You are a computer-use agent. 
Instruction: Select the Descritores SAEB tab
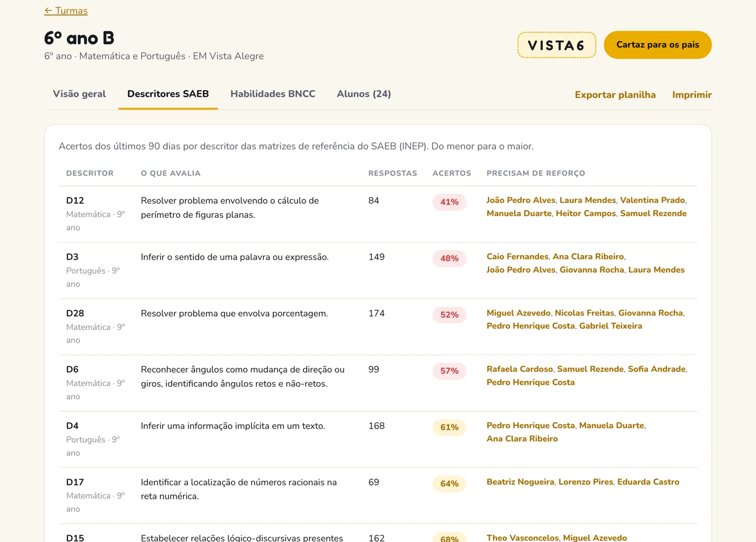(x=168, y=94)
